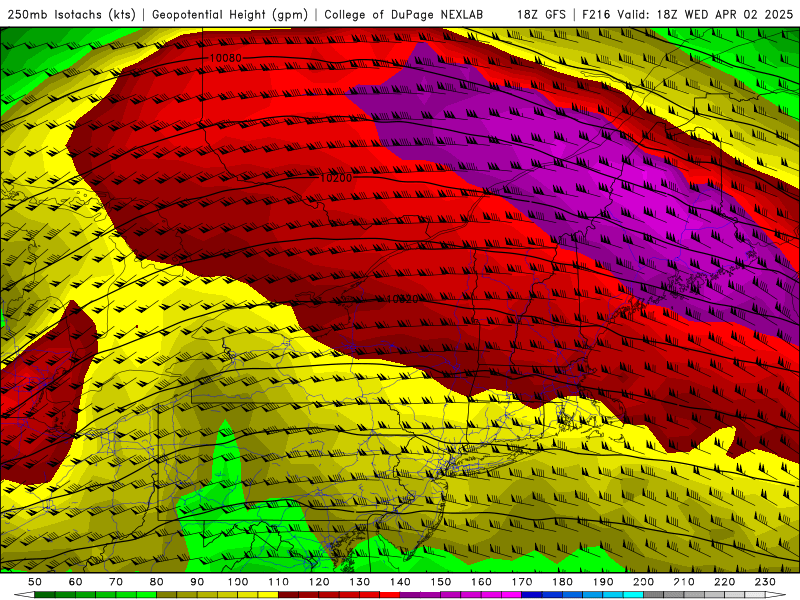Click the 160 value on the color scale
Screen dimensions: 800x600
click(x=481, y=582)
